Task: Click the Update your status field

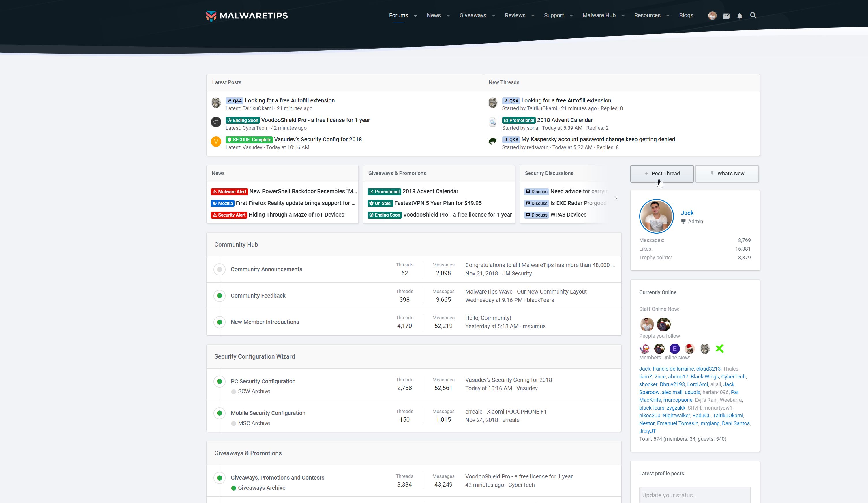Action: coord(694,495)
